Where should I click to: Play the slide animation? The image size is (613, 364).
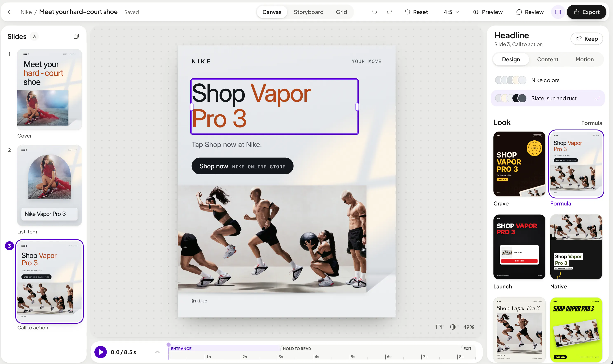101,352
